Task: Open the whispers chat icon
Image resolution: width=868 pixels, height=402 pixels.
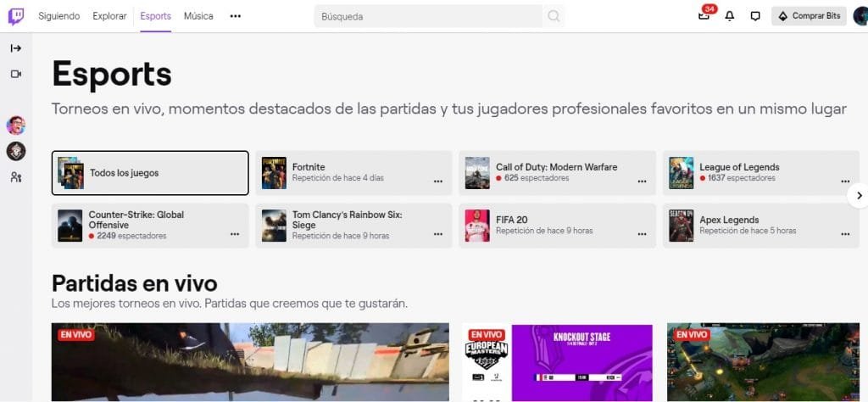Action: tap(755, 16)
